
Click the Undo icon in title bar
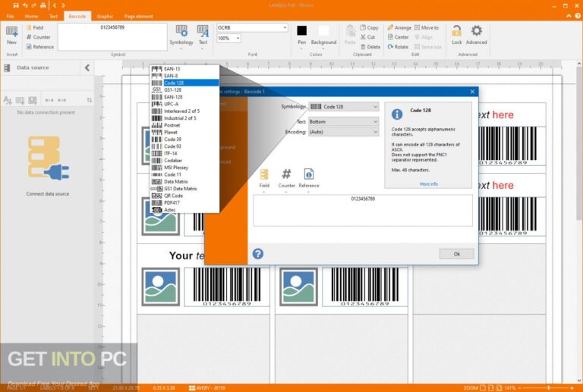(25, 5)
